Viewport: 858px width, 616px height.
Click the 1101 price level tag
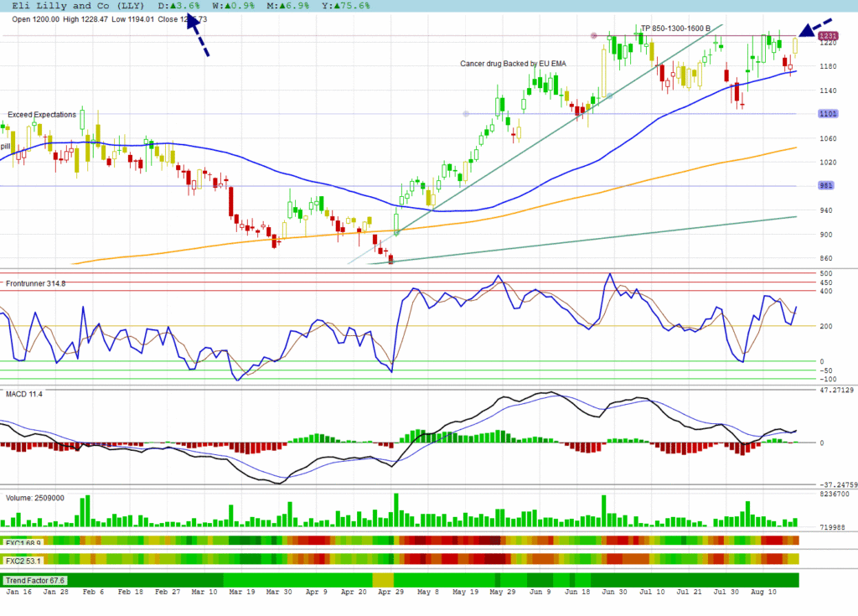pyautogui.click(x=828, y=114)
